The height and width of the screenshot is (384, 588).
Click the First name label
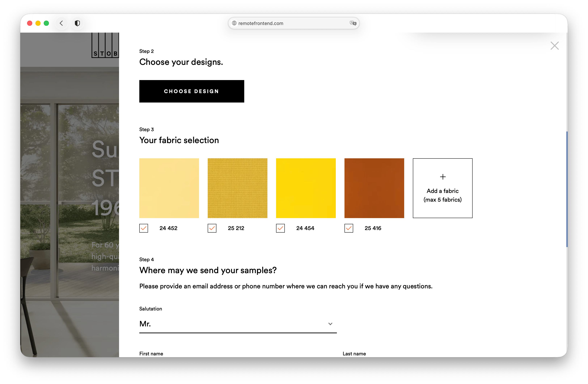click(151, 354)
